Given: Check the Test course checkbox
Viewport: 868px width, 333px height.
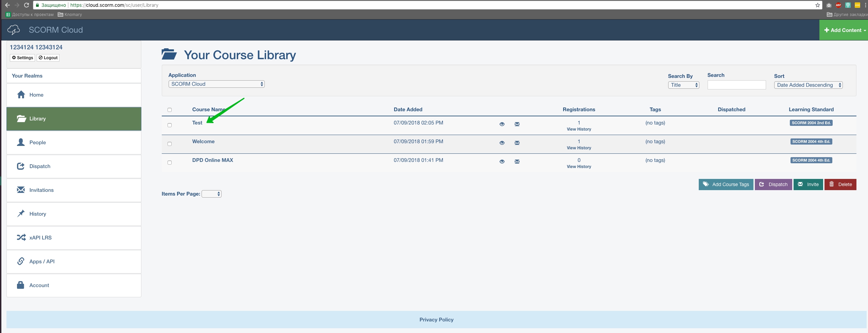Looking at the screenshot, I should click(x=170, y=125).
